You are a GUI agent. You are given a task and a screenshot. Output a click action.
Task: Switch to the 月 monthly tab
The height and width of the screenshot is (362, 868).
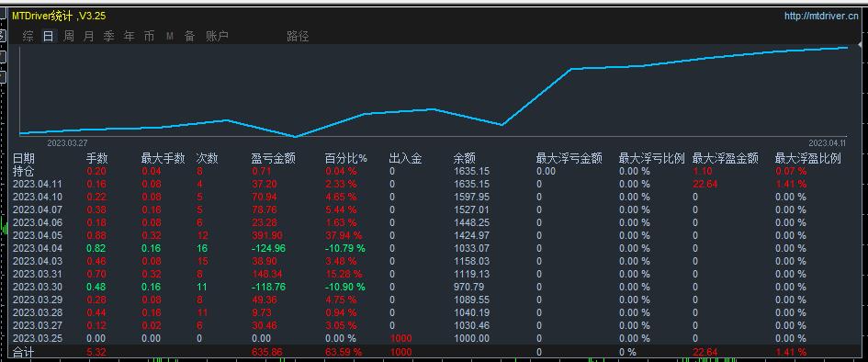88,37
